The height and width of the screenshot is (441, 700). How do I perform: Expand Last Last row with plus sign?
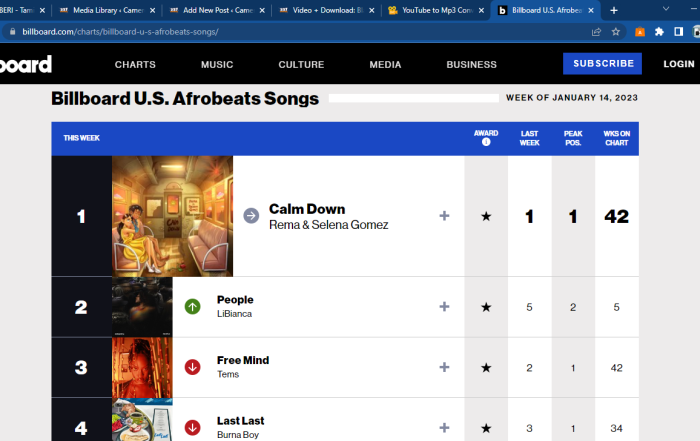[x=444, y=428]
